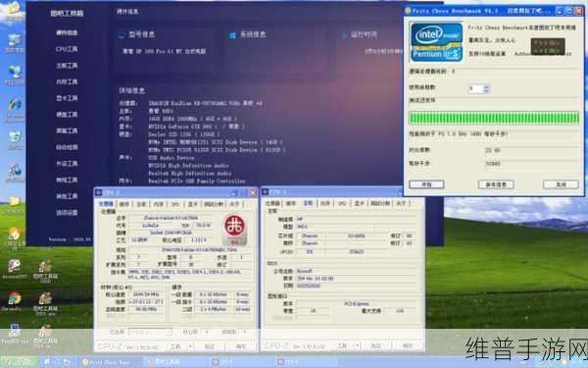Expand 工具 dropdown arrow in right CPU-Z
Viewport: 588px width, 368px height.
pyautogui.click(x=357, y=345)
